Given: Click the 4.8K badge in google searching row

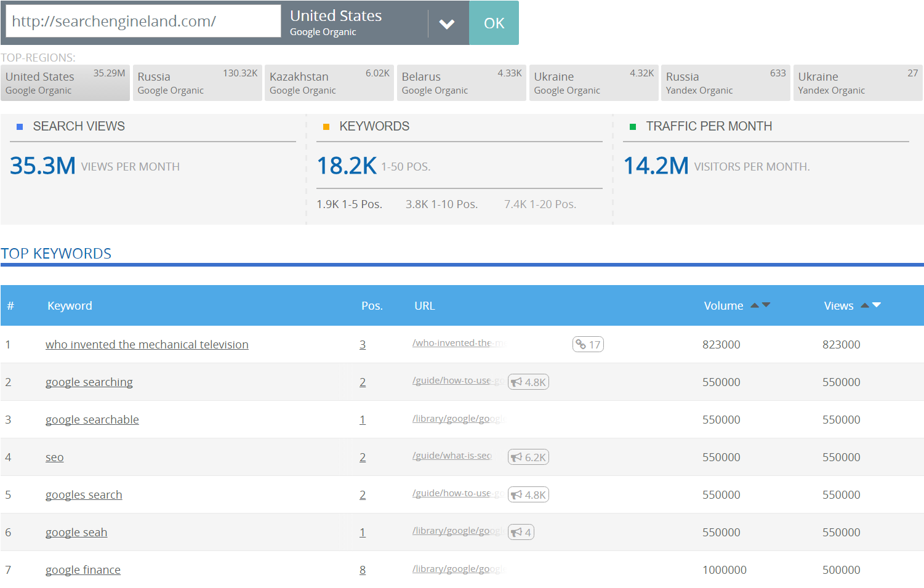Looking at the screenshot, I should (528, 382).
